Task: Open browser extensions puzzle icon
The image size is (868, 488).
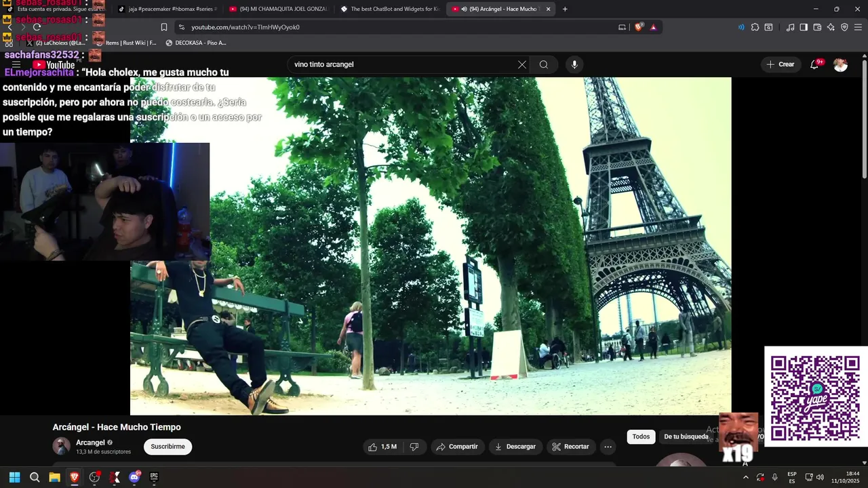Action: click(x=755, y=27)
